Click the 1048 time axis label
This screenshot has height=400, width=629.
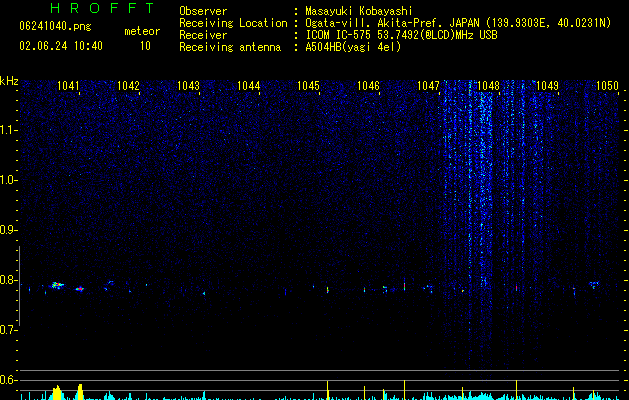[488, 85]
